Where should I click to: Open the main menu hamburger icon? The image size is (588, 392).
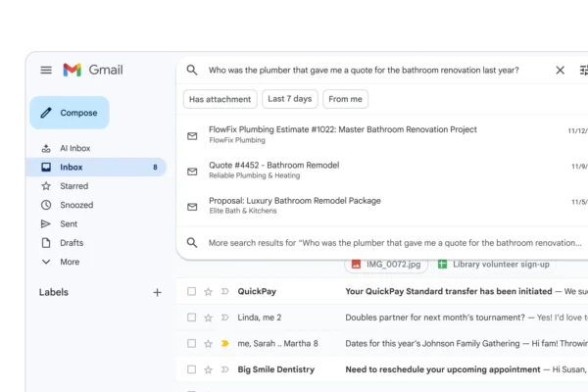[x=46, y=70]
